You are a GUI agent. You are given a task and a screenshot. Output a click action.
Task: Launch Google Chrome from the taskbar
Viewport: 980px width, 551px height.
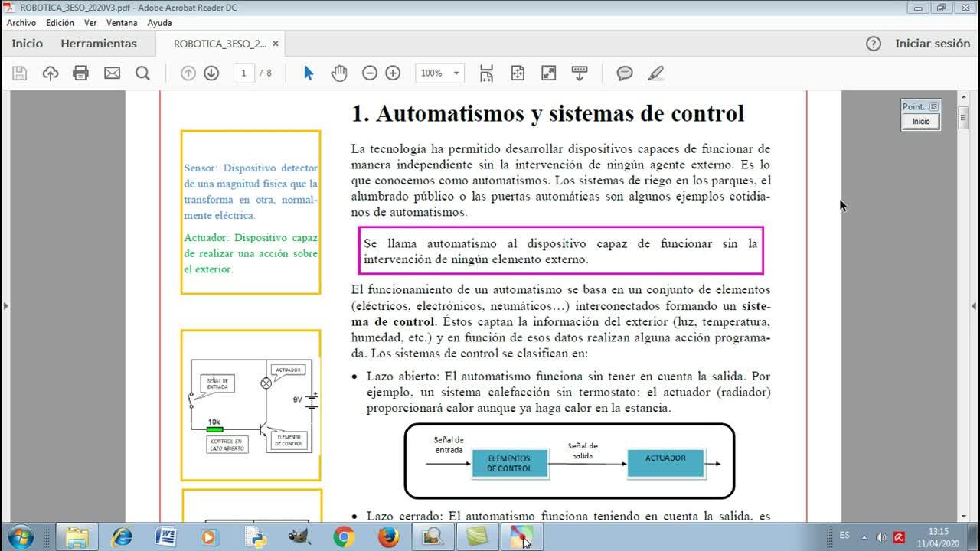point(344,537)
